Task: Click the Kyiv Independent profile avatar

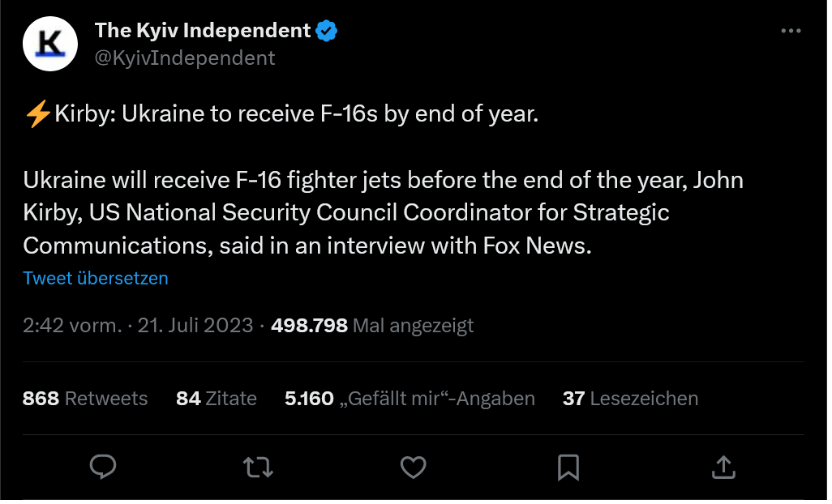Action: click(x=49, y=45)
